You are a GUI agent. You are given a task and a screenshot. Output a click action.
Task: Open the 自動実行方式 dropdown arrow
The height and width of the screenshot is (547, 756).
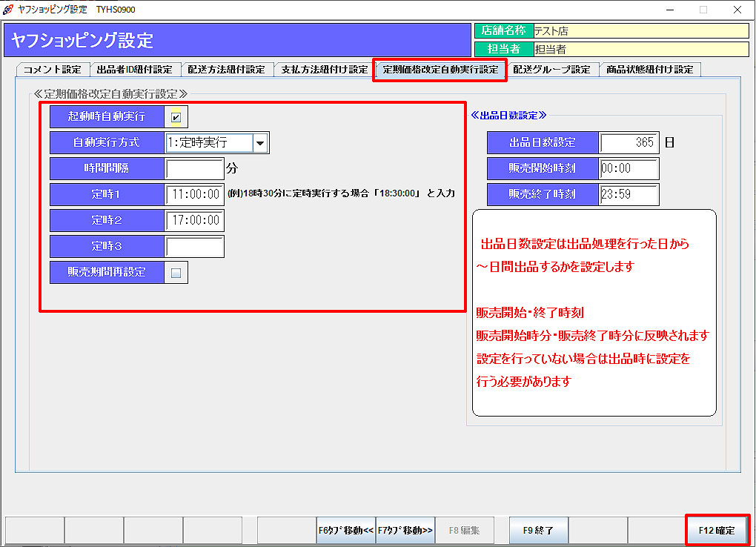pyautogui.click(x=260, y=143)
